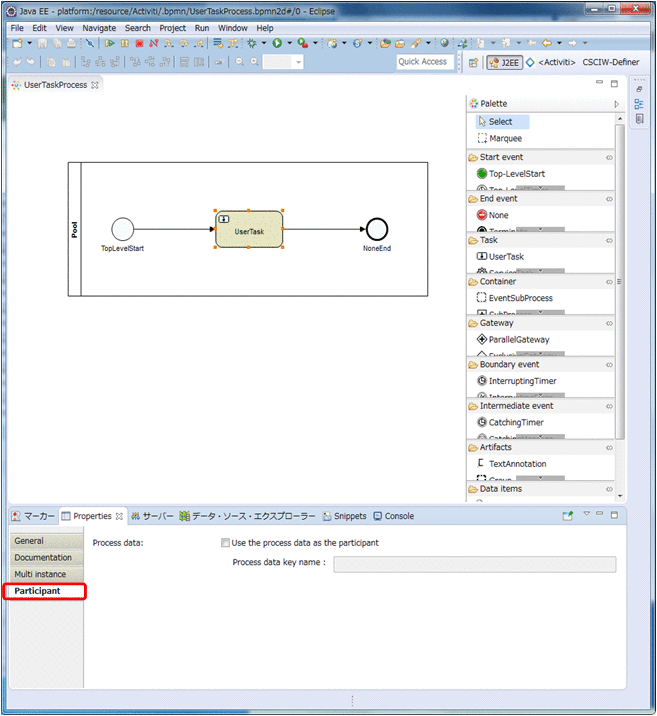
Task: Pick the Top-LevelStart event from palette
Action: (x=516, y=174)
